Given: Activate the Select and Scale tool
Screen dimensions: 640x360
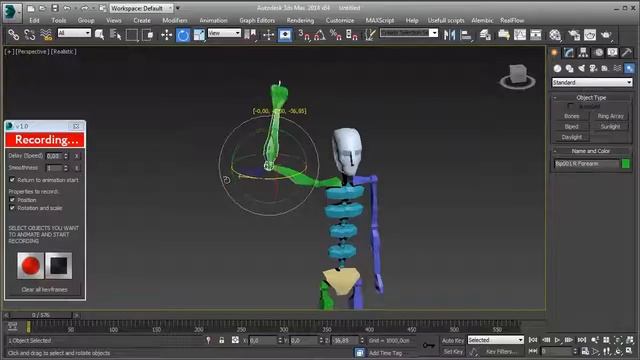Looking at the screenshot, I should pos(199,35).
